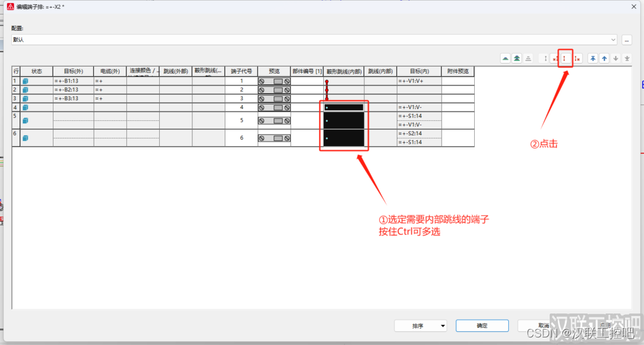
Task: Select row header number 4
Action: 16,107
